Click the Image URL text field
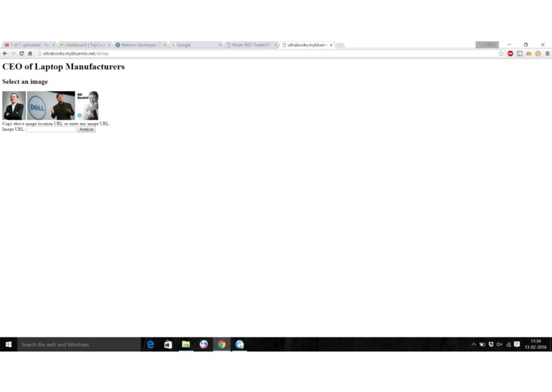The image size is (552, 392). [51, 129]
